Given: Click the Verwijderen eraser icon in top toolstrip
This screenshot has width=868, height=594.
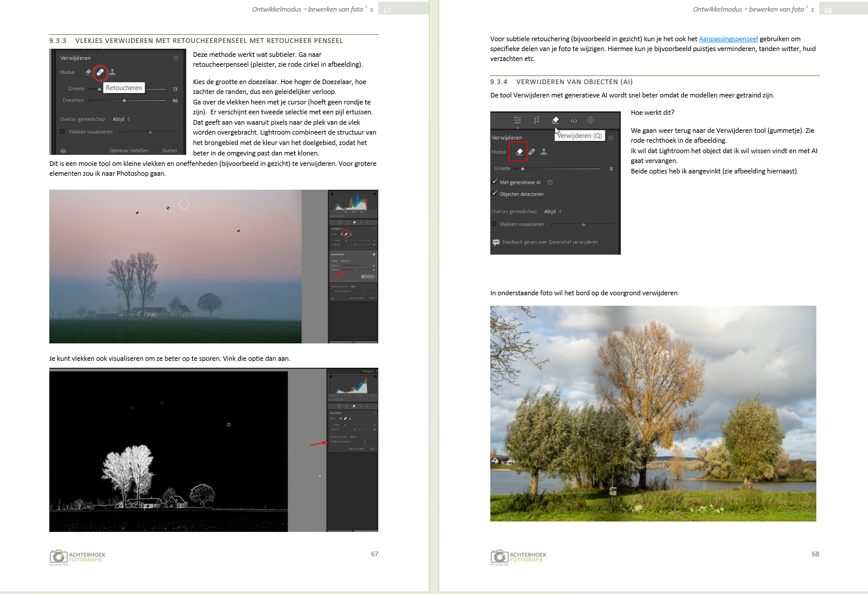Looking at the screenshot, I should (555, 120).
